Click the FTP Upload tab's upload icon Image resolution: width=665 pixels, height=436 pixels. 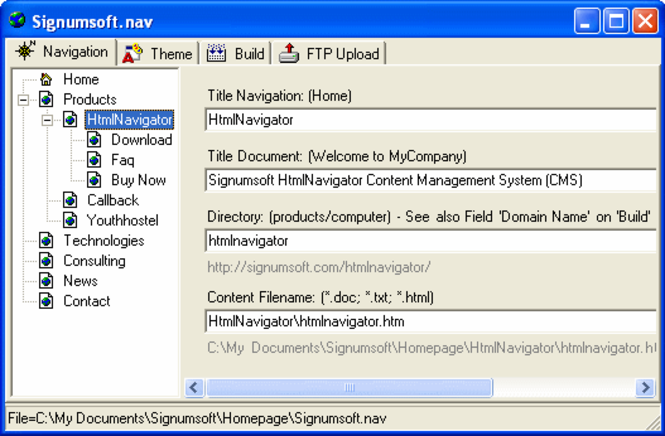point(289,53)
